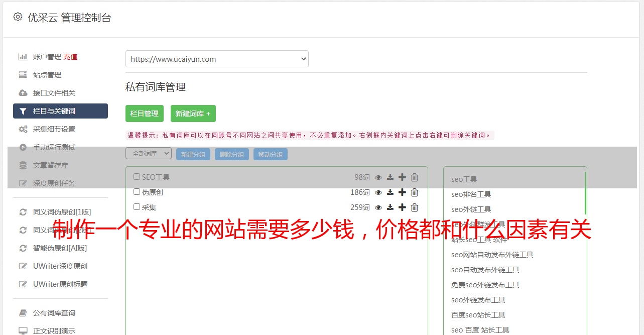Open 公有词库查询 in the sidebar
Viewport: 644px width, 335px height.
coord(54,313)
